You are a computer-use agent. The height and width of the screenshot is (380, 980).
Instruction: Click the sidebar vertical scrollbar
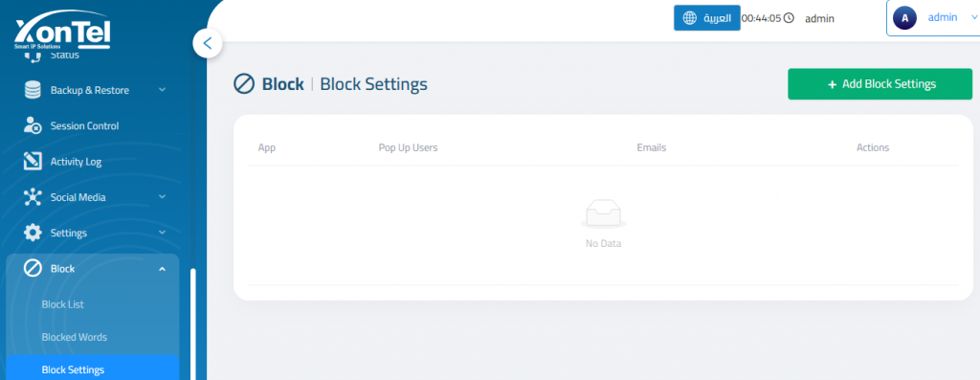click(x=193, y=324)
